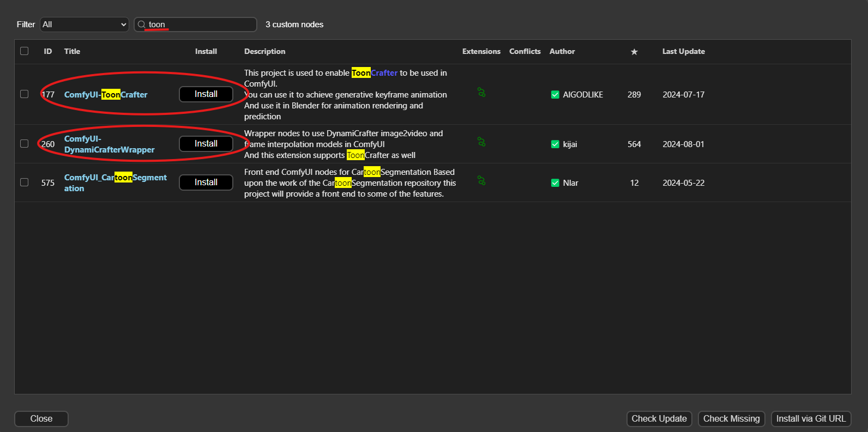Sort by Last Update column header
The height and width of the screenshot is (432, 868).
[684, 51]
